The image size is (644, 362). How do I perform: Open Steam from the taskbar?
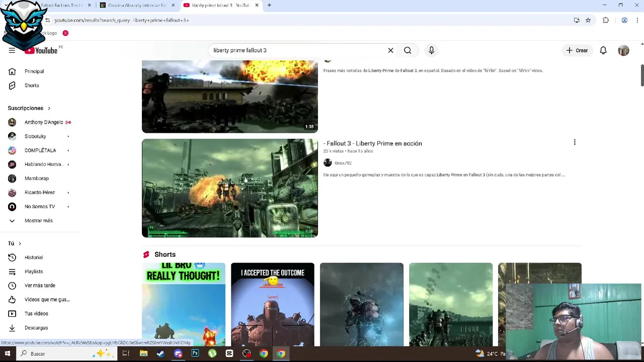coord(160,354)
